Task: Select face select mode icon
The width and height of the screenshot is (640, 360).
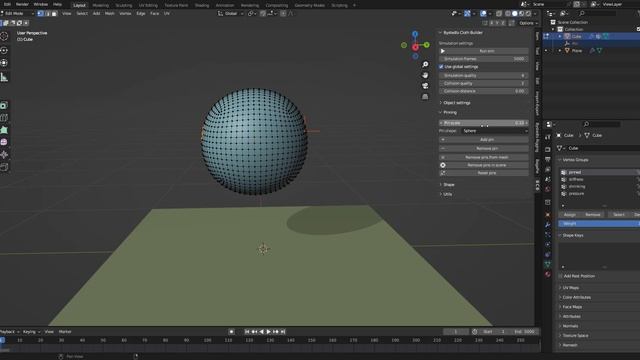Action: (54, 13)
